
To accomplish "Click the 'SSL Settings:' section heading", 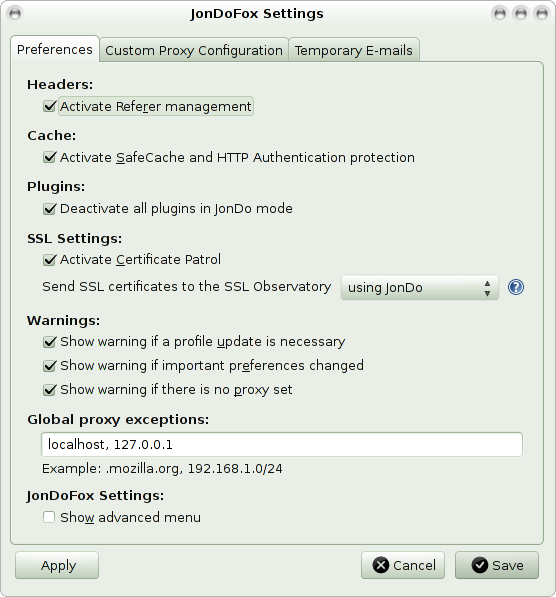I will (x=75, y=239).
